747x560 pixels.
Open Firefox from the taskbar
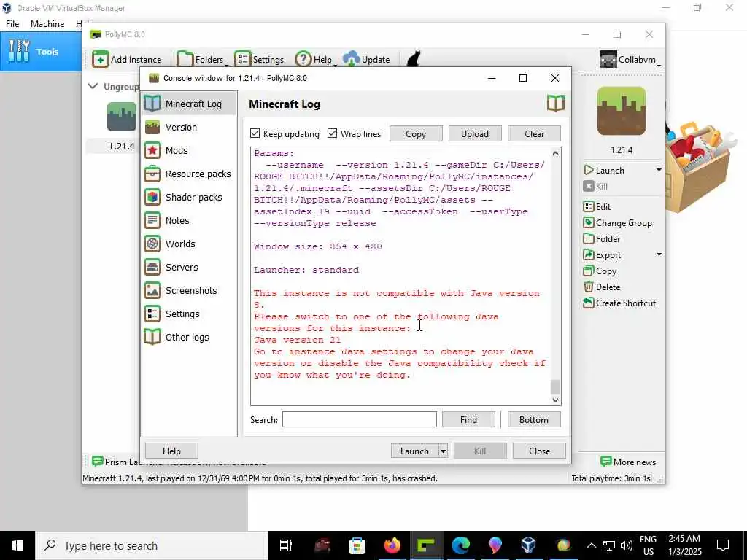(x=392, y=545)
